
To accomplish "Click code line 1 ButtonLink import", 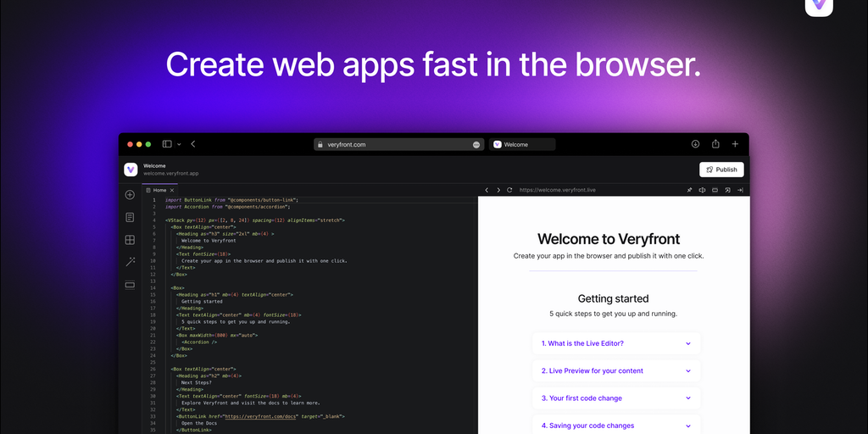I will 232,200.
